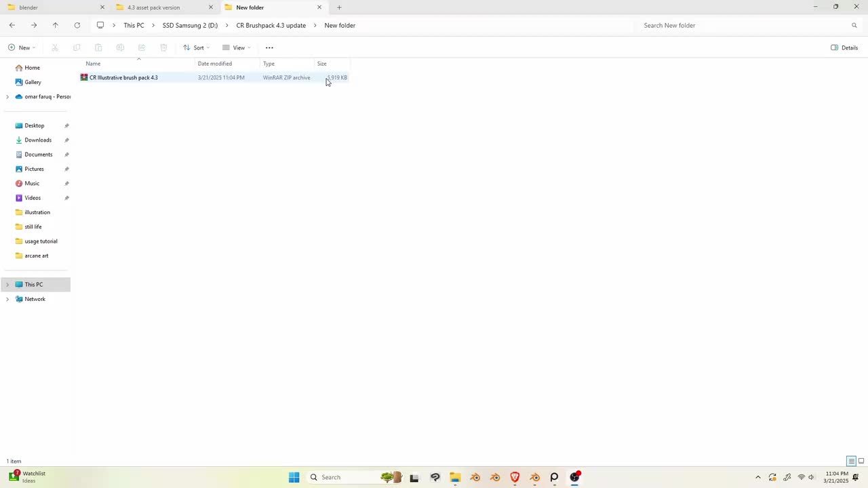Open the Windows Start menu
Image resolution: width=868 pixels, height=488 pixels.
tap(294, 477)
